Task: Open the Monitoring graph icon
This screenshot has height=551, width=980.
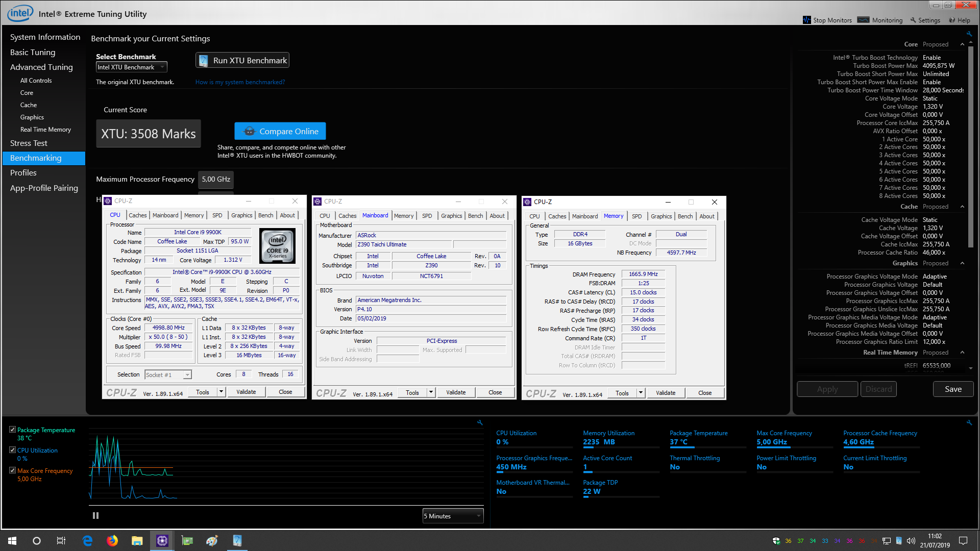Action: (863, 20)
